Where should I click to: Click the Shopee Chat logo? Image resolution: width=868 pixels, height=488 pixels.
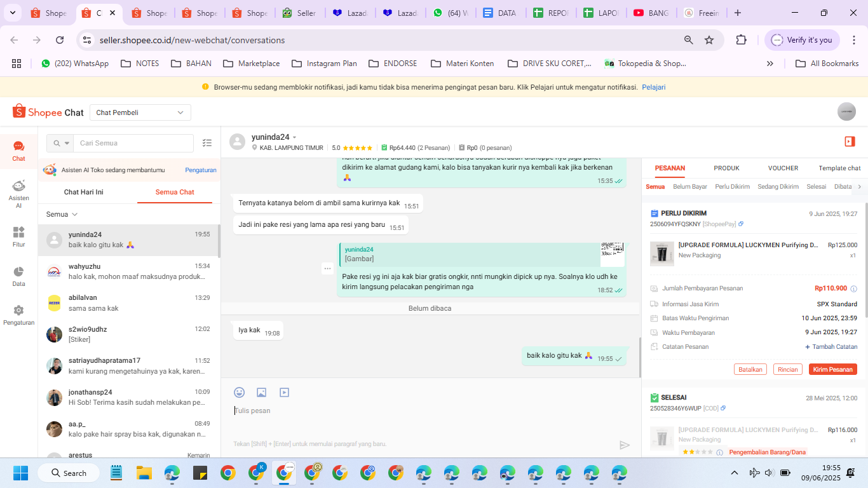[x=48, y=112]
